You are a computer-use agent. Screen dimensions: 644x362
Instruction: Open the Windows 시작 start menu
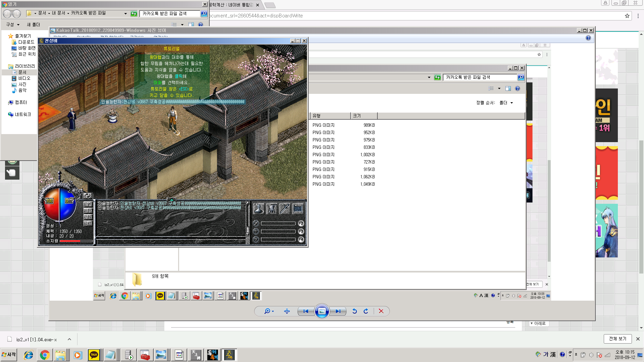[9, 355]
